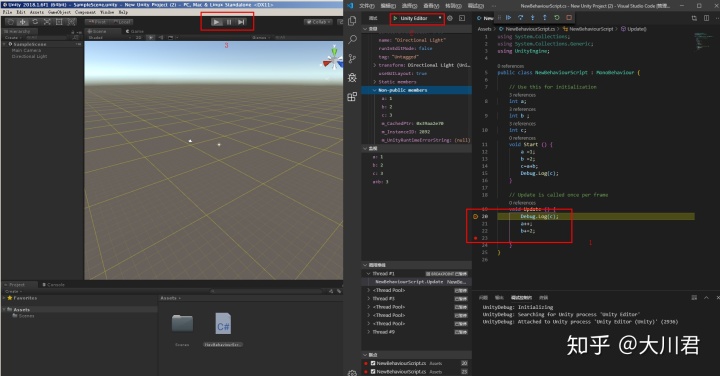Select the NewBehaviourScript C# asset
Image resolution: width=720 pixels, height=376 pixels.
223,324
